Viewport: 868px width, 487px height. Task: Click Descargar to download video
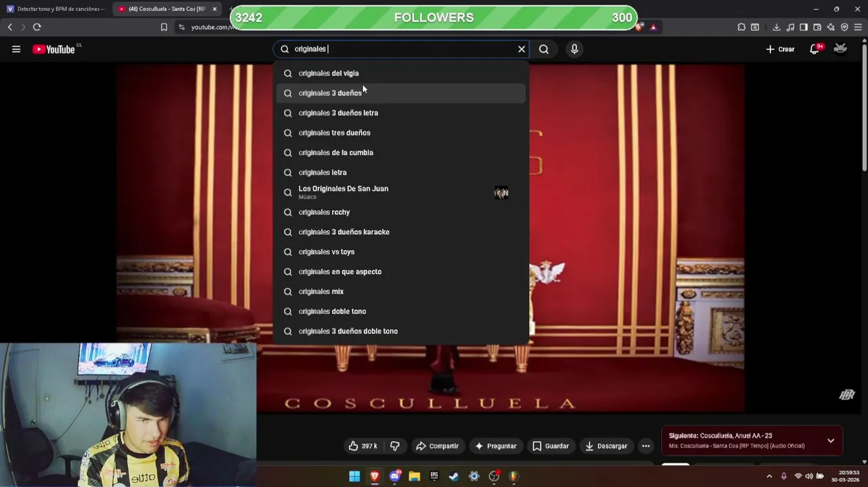click(x=606, y=446)
